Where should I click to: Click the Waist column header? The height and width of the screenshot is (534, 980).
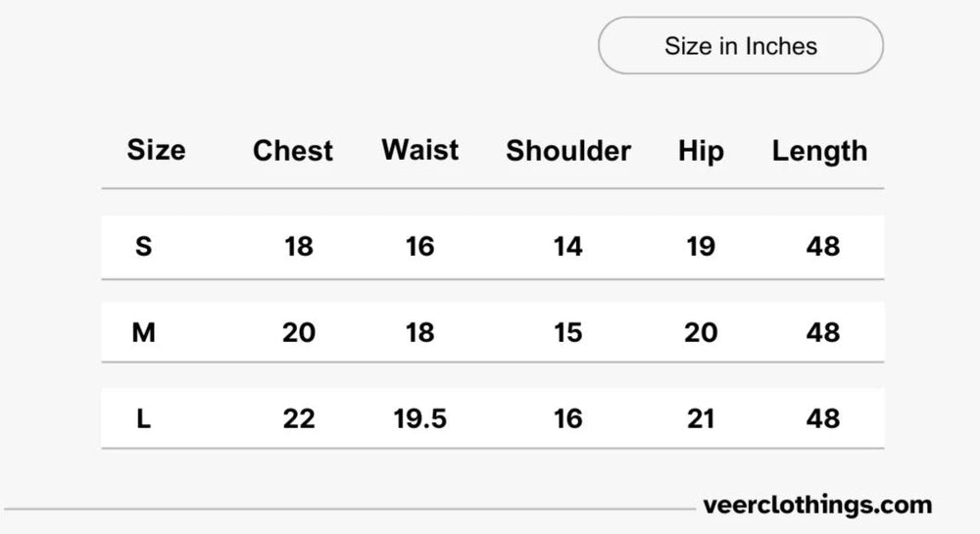[x=419, y=150]
